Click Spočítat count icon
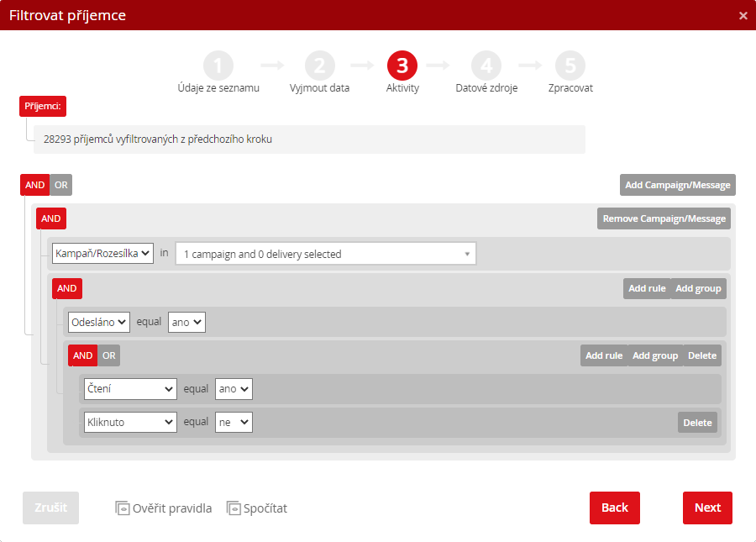756x542 pixels. (x=234, y=508)
